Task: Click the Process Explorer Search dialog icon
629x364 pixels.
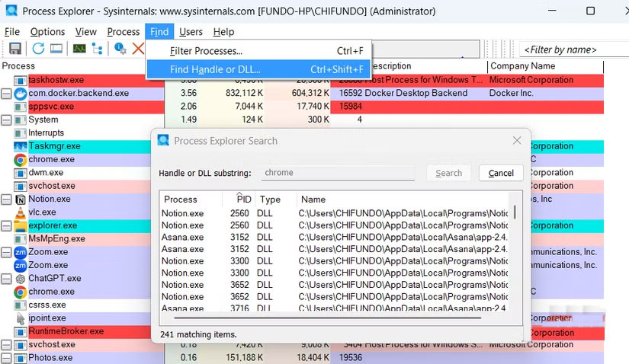Action: click(163, 140)
